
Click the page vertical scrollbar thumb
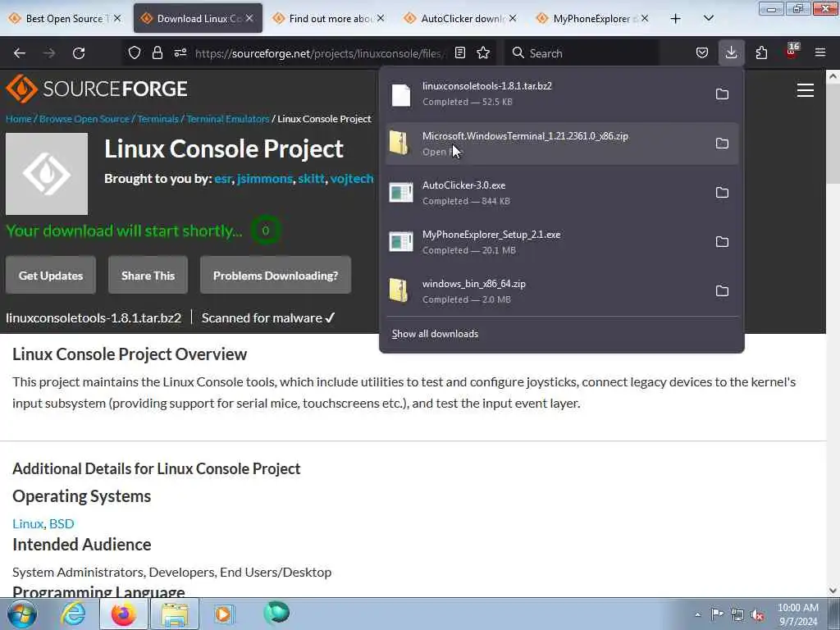pos(833,134)
